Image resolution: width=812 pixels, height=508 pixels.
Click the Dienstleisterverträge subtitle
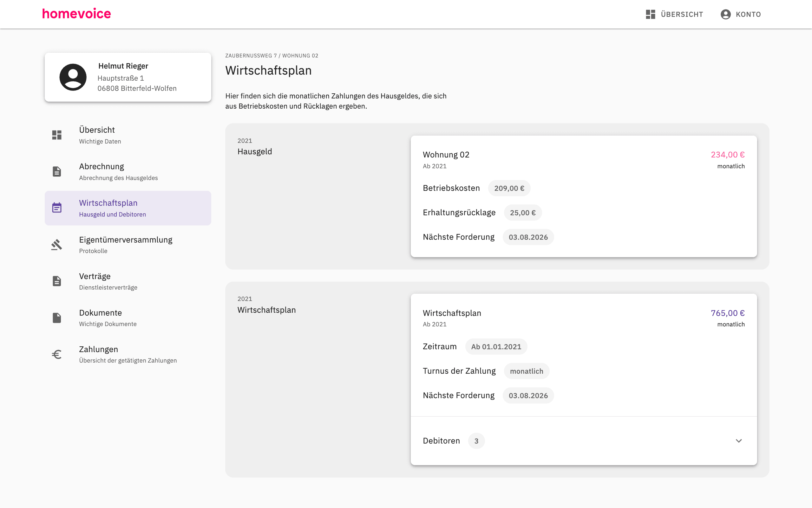108,287
